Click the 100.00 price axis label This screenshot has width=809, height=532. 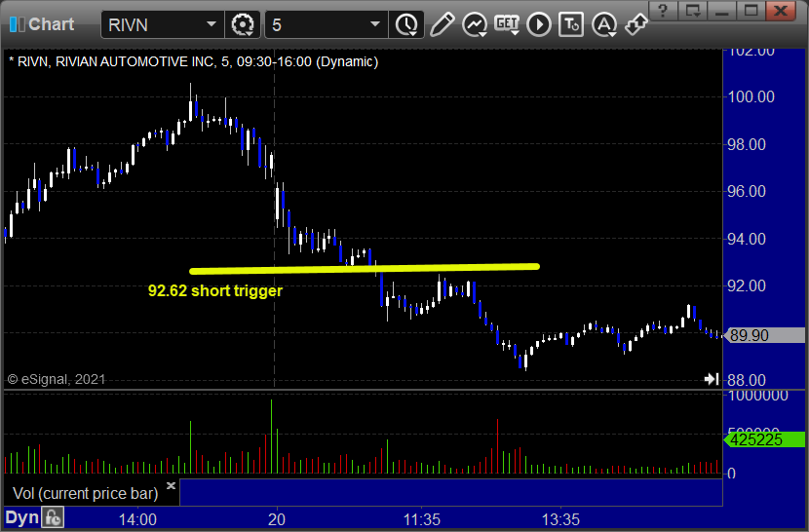(x=751, y=97)
